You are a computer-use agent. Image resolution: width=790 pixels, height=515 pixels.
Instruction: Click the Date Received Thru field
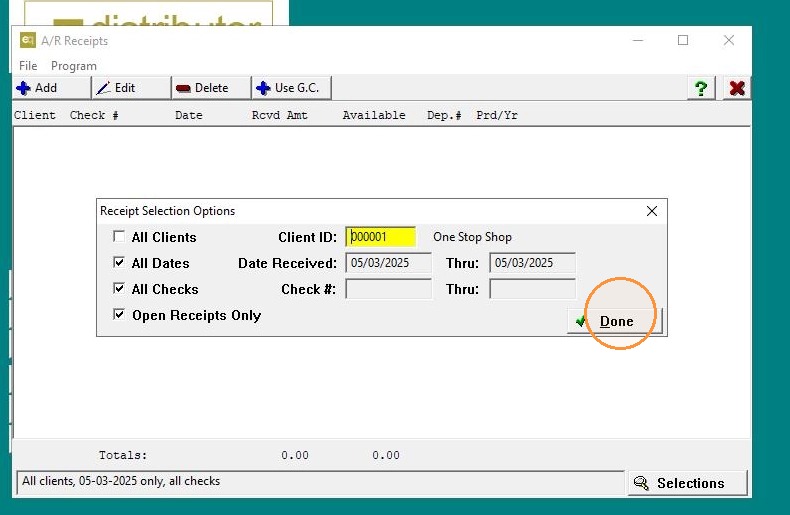532,263
